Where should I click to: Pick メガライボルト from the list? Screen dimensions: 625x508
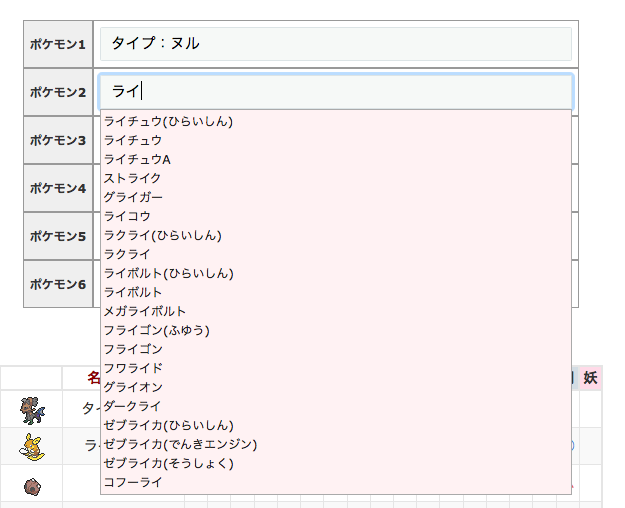tap(336, 311)
